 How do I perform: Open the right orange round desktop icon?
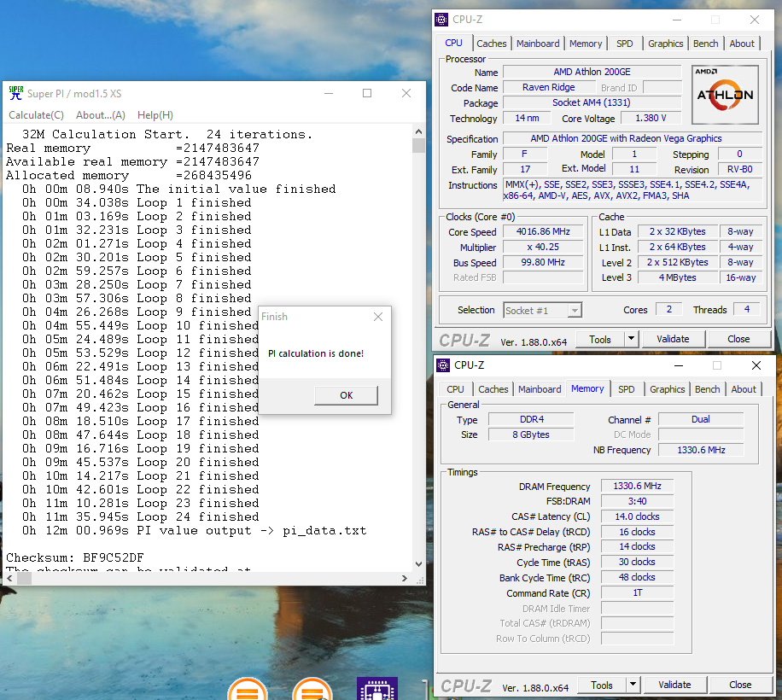tap(312, 689)
